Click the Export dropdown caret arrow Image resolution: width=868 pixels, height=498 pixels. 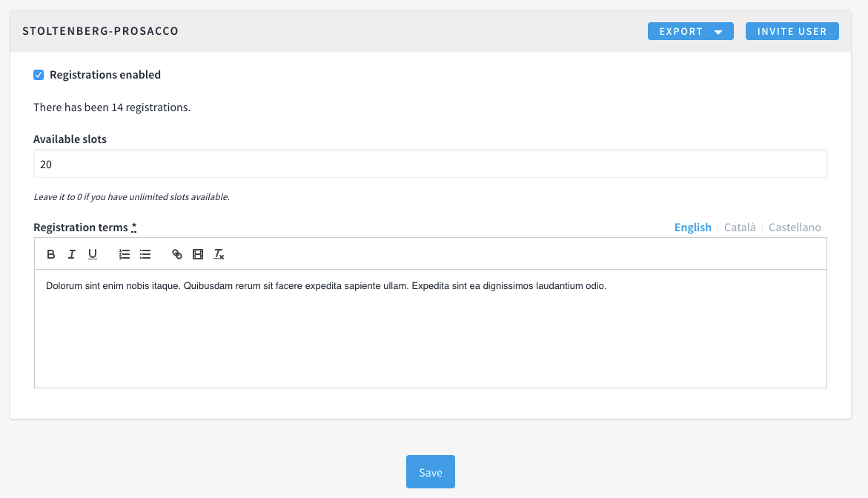tap(718, 32)
